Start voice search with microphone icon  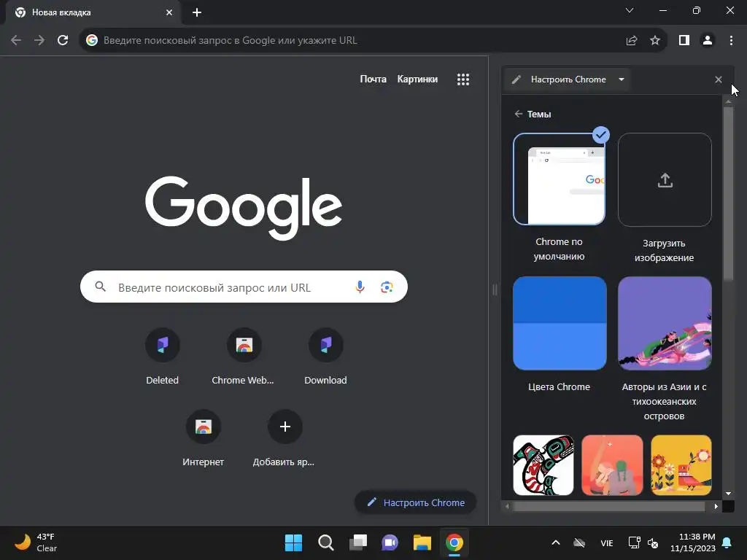pos(360,287)
